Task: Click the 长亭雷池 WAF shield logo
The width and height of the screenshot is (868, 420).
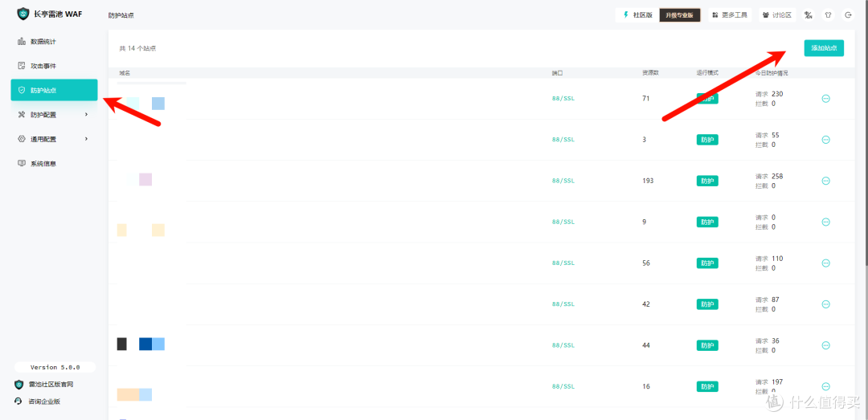Action: pos(23,14)
